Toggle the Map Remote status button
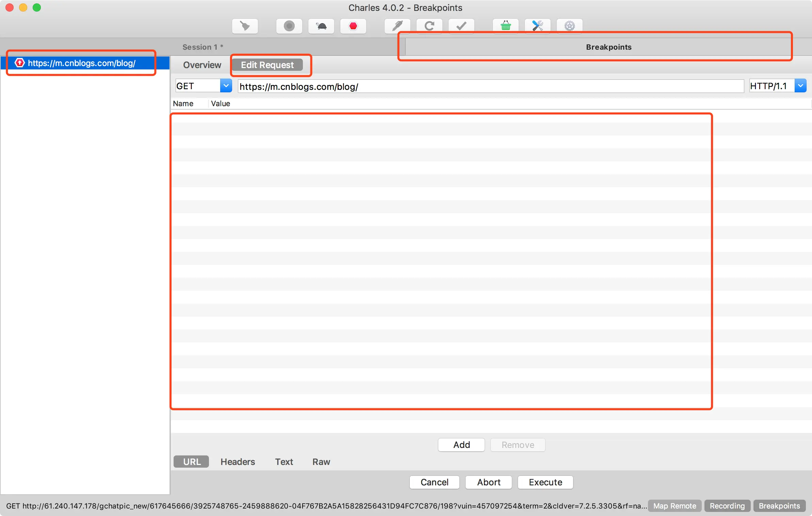The height and width of the screenshot is (516, 812). point(674,506)
